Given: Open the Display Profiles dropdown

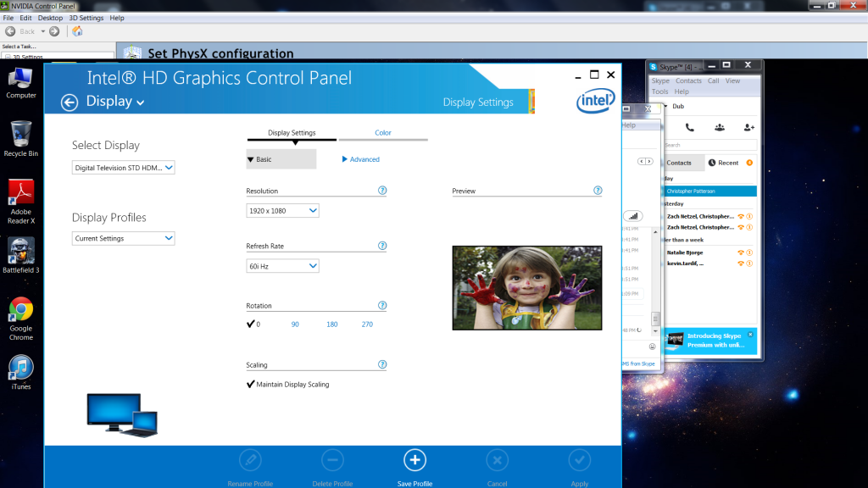Looking at the screenshot, I should coord(124,238).
